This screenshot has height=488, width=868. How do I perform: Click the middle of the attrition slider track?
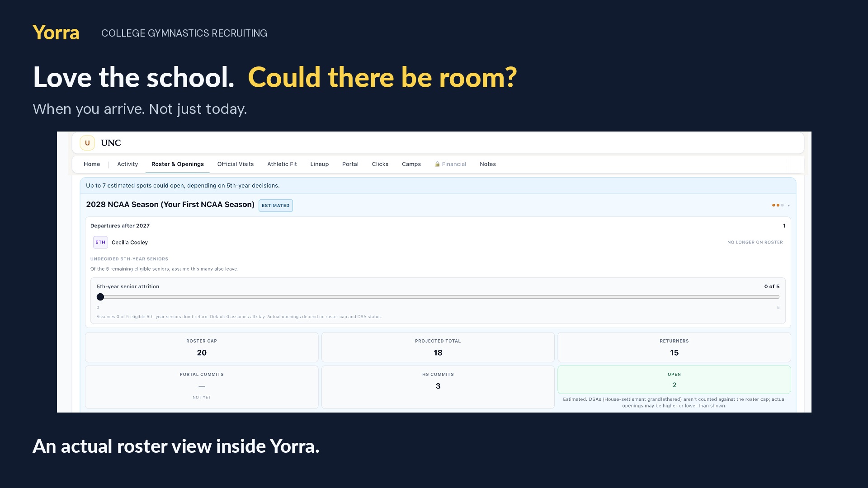438,297
